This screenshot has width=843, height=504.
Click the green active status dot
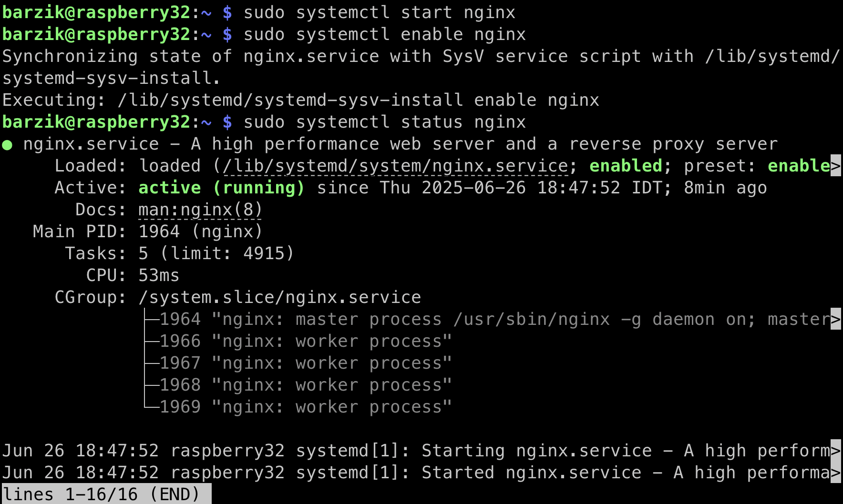pyautogui.click(x=7, y=145)
